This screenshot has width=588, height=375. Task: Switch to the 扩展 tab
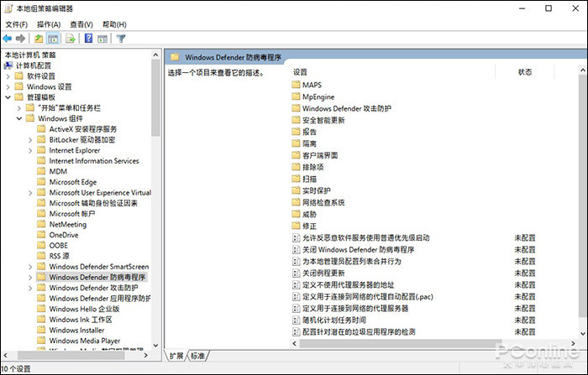coord(176,356)
